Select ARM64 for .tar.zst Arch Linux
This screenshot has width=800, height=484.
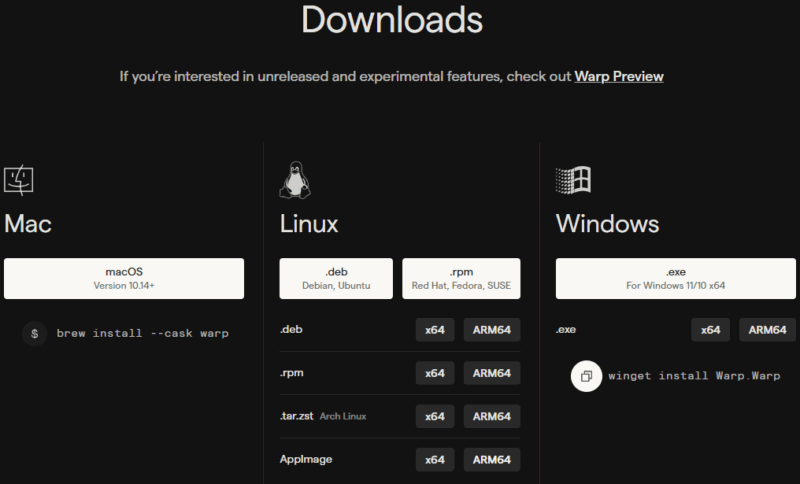coord(492,417)
